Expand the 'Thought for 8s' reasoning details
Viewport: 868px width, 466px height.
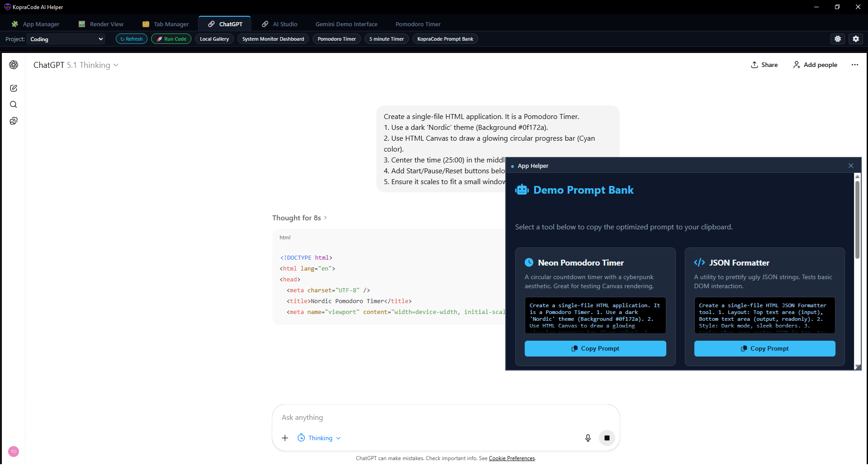299,218
